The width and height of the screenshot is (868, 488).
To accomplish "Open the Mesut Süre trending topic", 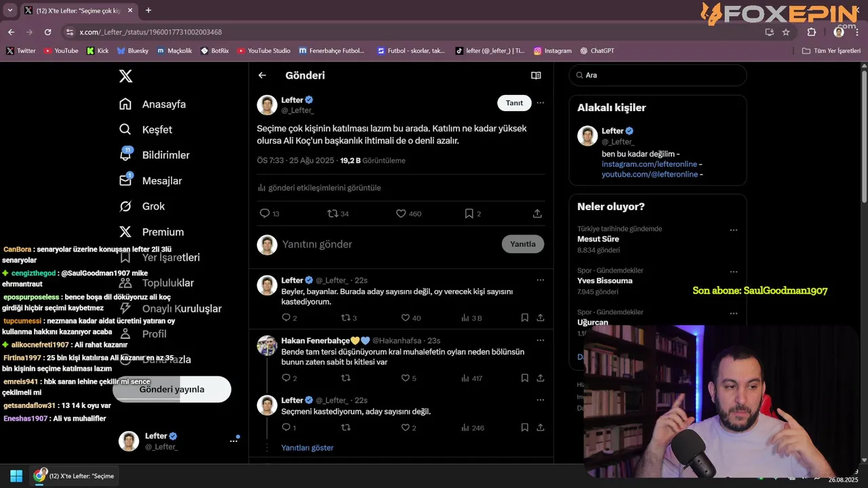I will point(598,239).
